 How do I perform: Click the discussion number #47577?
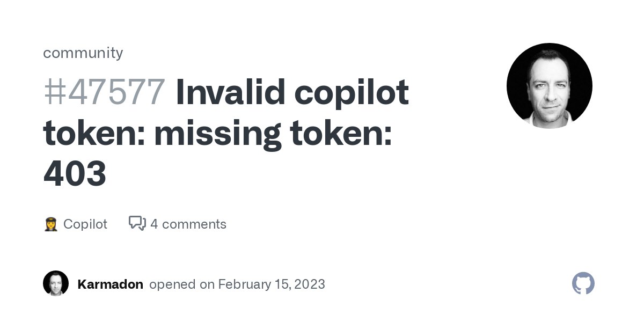tap(104, 92)
